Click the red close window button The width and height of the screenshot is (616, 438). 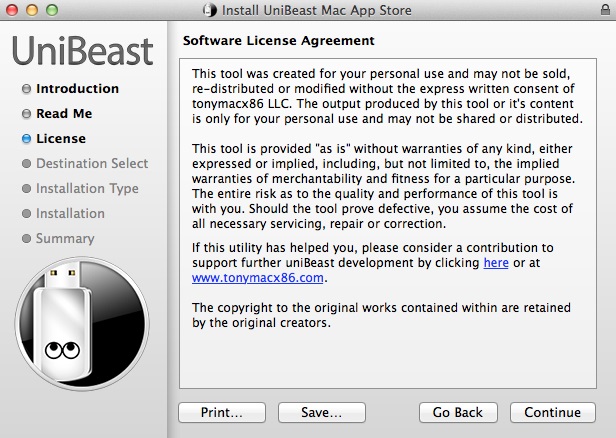tap(12, 10)
